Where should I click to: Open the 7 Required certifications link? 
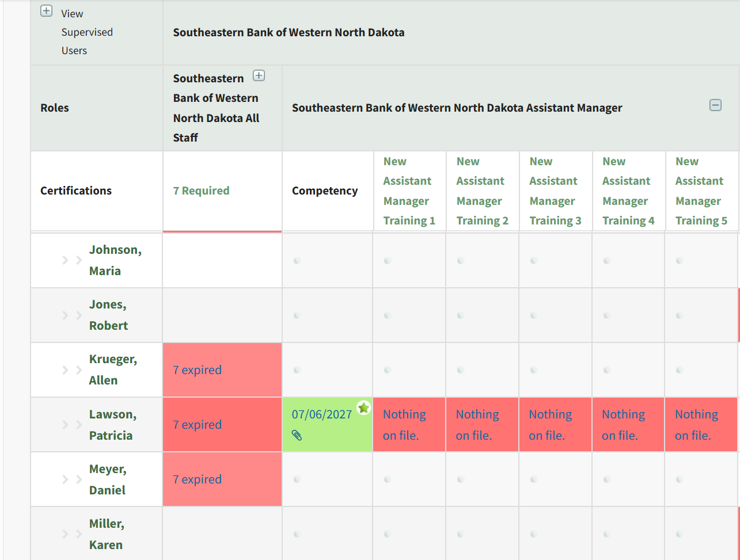point(201,191)
